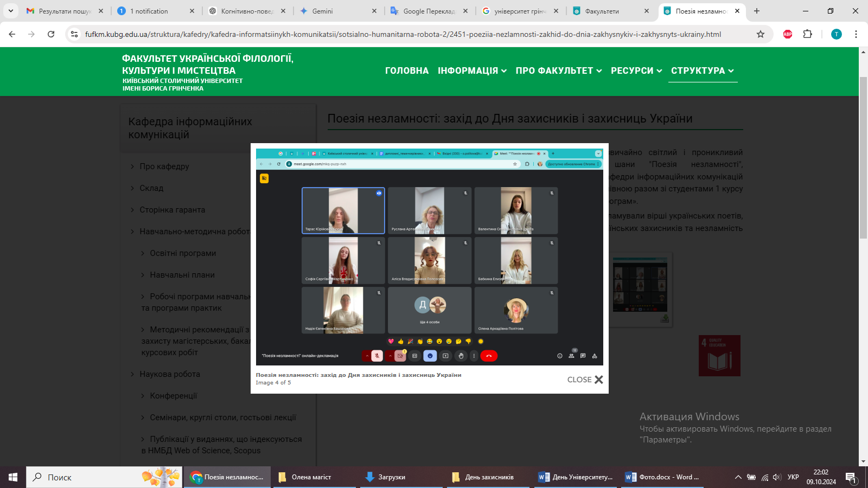View site information icon in address bar
Image resolution: width=868 pixels, height=488 pixels.
point(75,34)
